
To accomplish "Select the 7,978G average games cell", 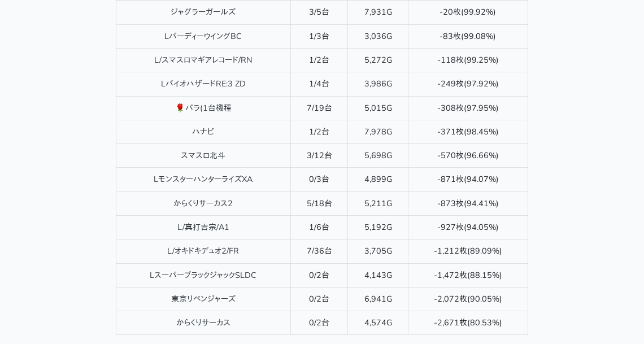I will pyautogui.click(x=378, y=132).
